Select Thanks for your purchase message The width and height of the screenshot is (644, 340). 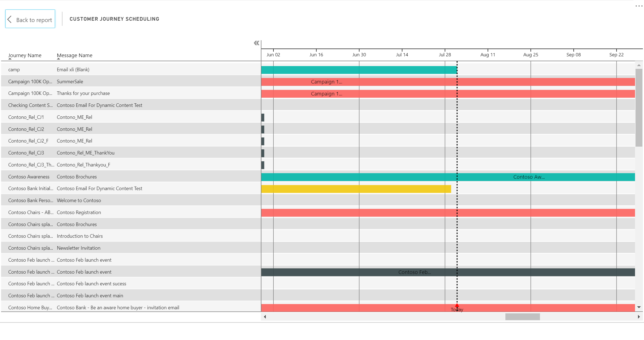(x=83, y=93)
